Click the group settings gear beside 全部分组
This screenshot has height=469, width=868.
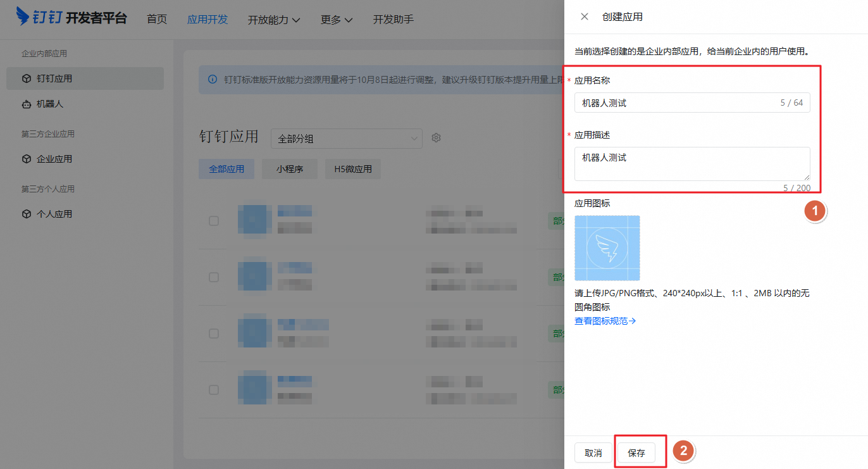[x=436, y=137]
